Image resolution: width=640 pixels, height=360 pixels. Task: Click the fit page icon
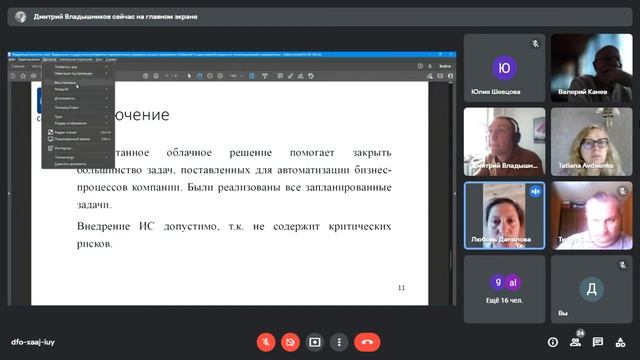[251, 76]
